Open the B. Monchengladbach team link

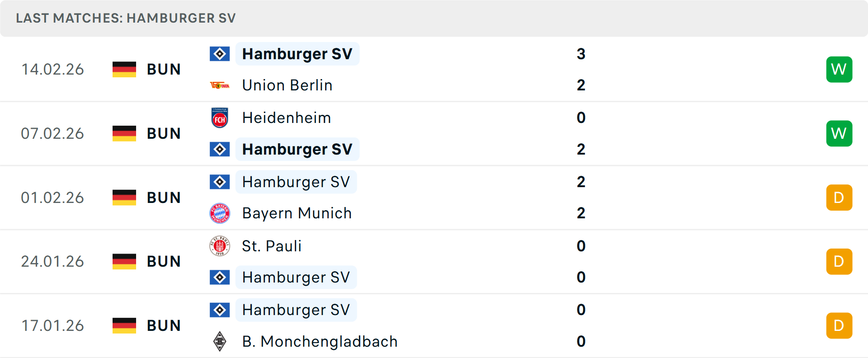pos(320,341)
